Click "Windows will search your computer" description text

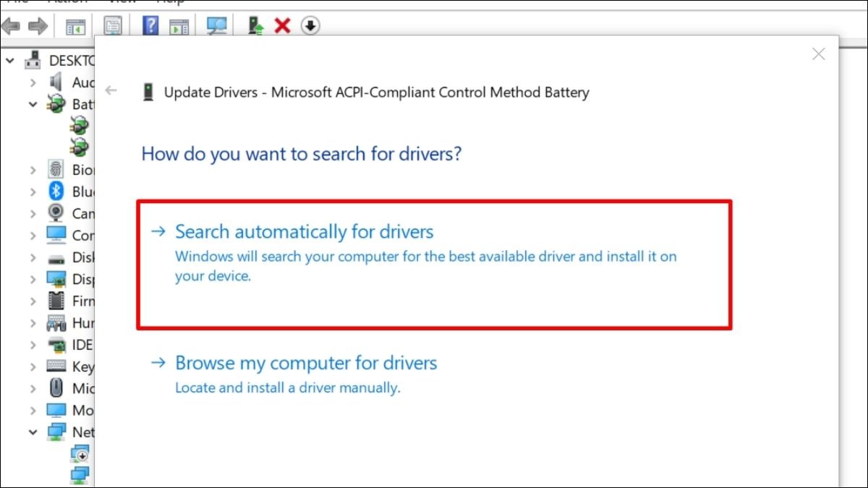(426, 266)
